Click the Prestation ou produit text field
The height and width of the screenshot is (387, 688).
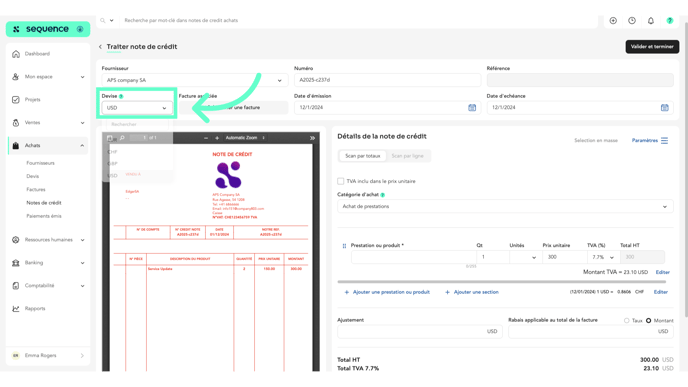tap(413, 257)
